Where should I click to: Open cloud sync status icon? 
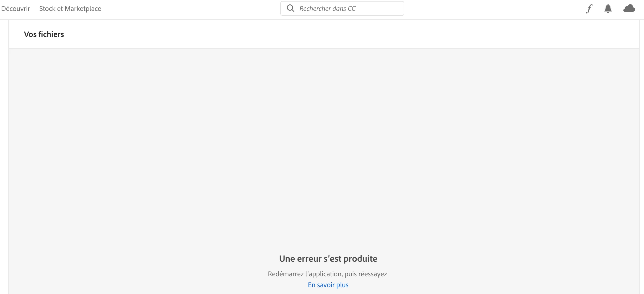(629, 8)
